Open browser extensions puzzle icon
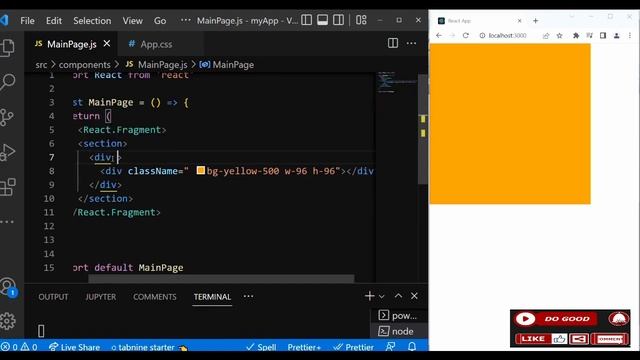640x360 pixels. (576, 36)
